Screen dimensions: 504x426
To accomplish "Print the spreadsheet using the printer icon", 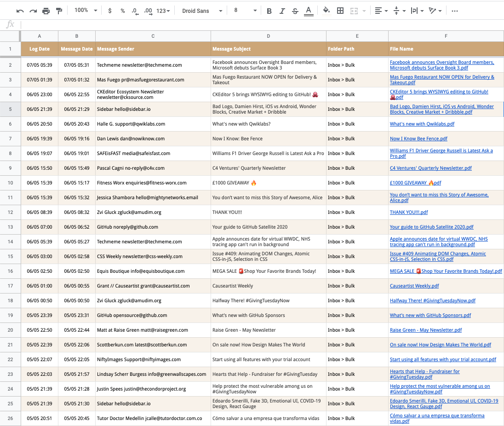I will point(46,11).
